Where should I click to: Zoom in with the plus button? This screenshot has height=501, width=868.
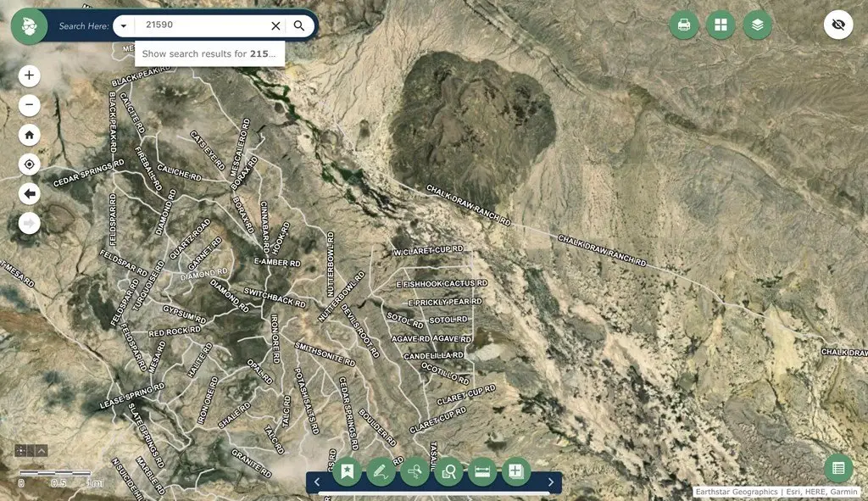(30, 75)
